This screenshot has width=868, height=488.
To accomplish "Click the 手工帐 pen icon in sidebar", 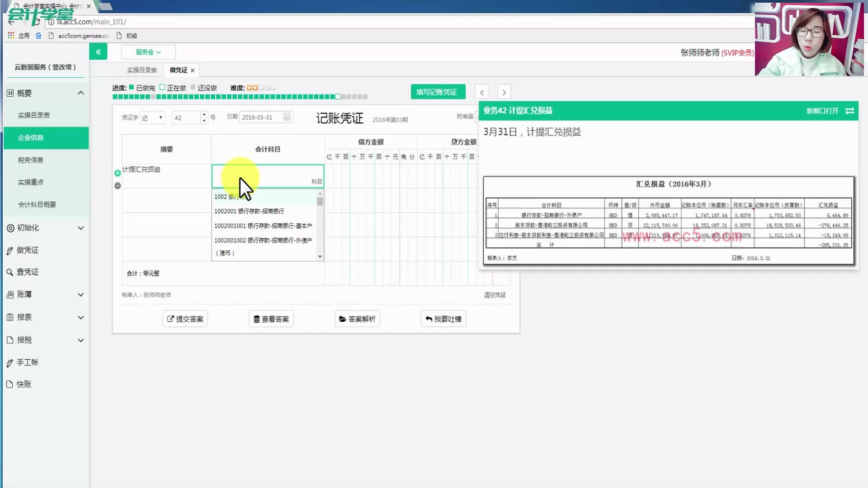I will 10,362.
